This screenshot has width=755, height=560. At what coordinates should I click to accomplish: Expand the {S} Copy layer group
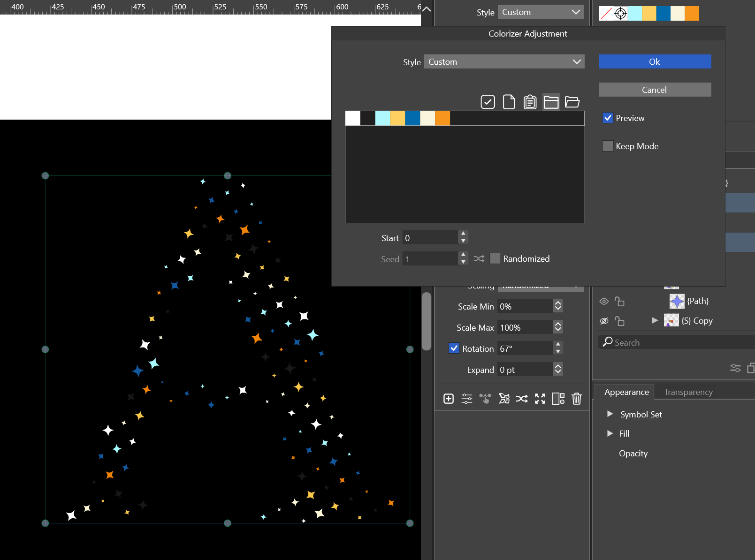(655, 320)
